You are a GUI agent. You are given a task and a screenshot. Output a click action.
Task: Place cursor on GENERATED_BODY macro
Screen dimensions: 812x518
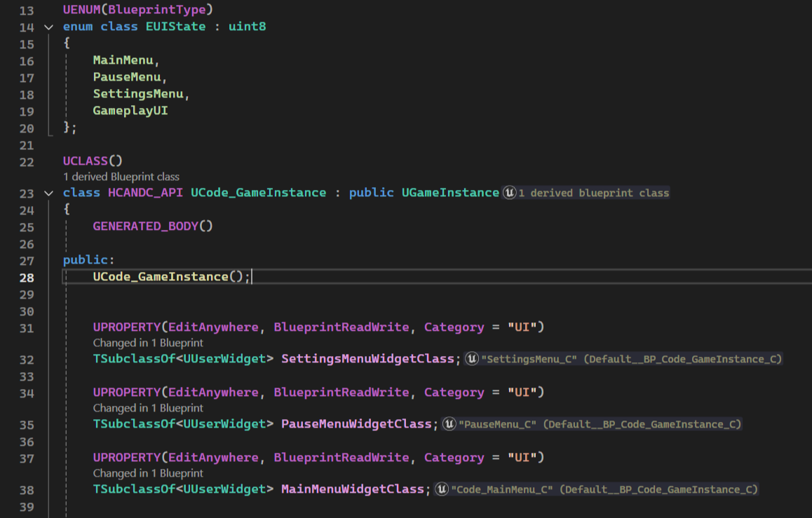click(x=146, y=226)
